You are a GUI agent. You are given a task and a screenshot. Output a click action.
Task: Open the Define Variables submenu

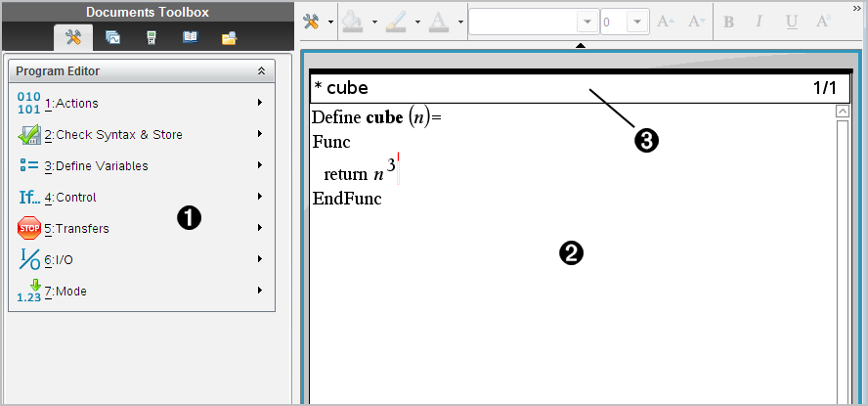click(137, 165)
